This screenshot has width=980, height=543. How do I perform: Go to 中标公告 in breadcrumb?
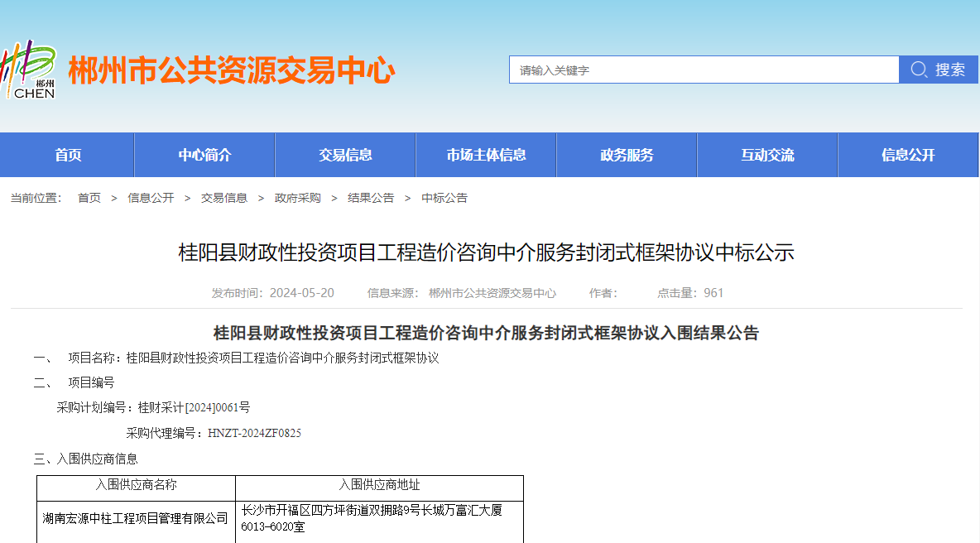(444, 198)
